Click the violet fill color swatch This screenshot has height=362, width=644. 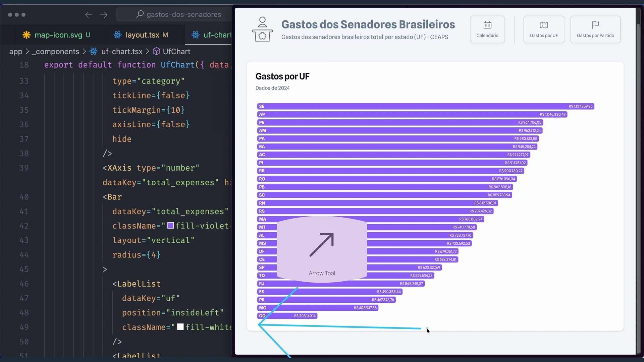(170, 226)
